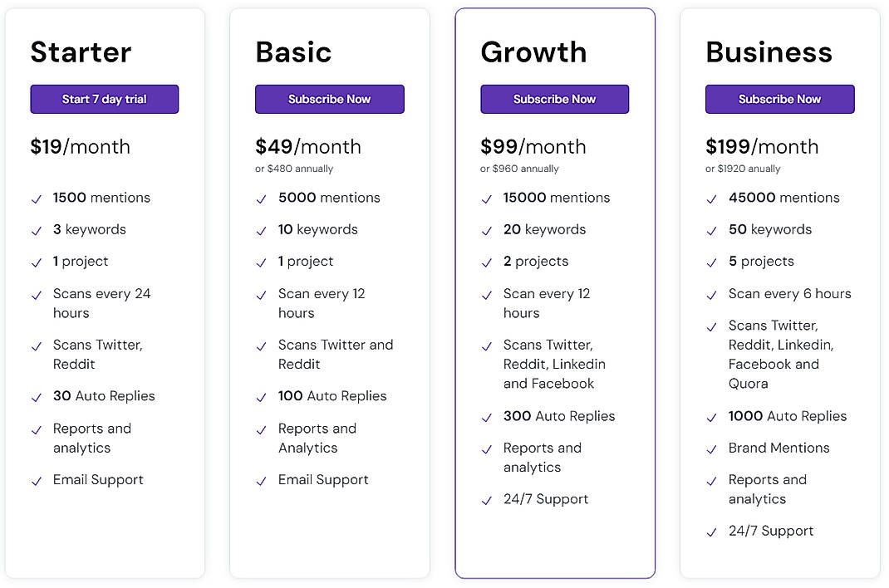This screenshot has height=588, width=889.
Task: Click checkmark next to 100 Auto Replies
Action: [x=262, y=398]
